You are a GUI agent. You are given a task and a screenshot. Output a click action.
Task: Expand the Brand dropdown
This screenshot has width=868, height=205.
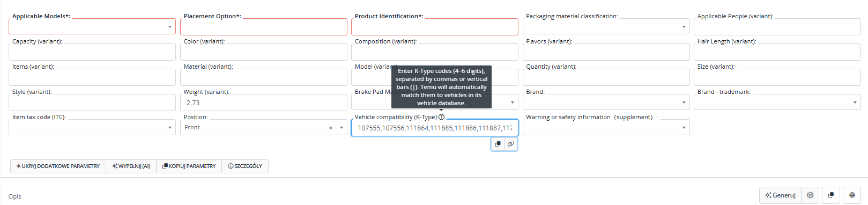click(x=606, y=102)
